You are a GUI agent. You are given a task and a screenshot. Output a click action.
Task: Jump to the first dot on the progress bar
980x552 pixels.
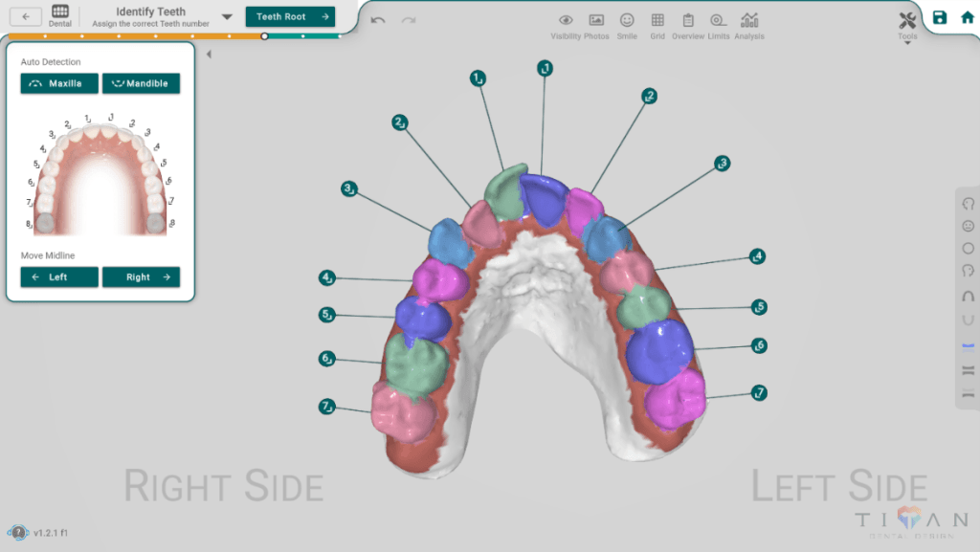point(45,36)
